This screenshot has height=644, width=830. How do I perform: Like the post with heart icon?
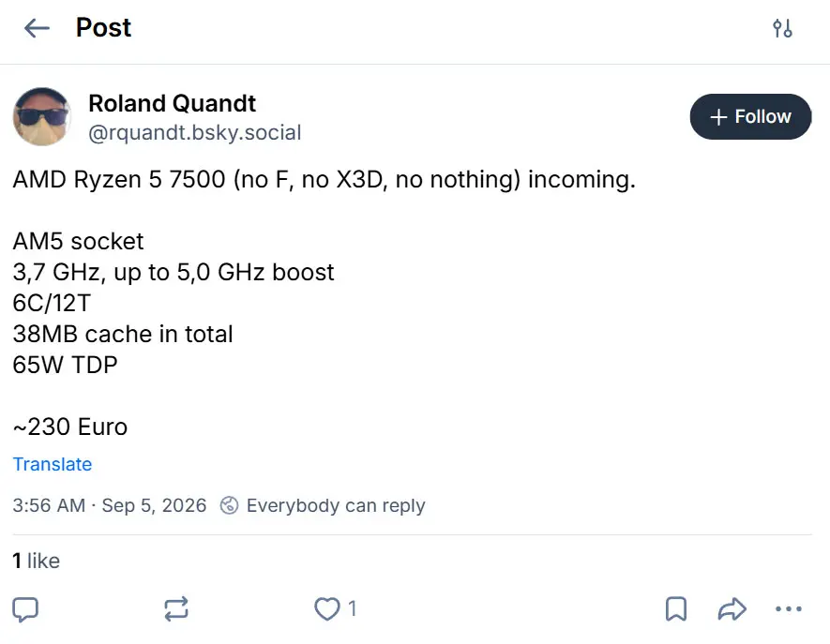(x=327, y=608)
